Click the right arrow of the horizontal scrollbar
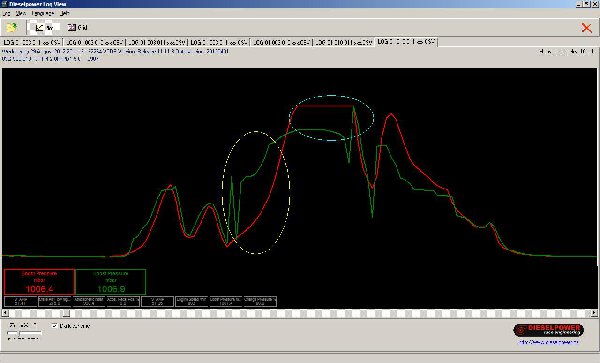 tap(593, 313)
